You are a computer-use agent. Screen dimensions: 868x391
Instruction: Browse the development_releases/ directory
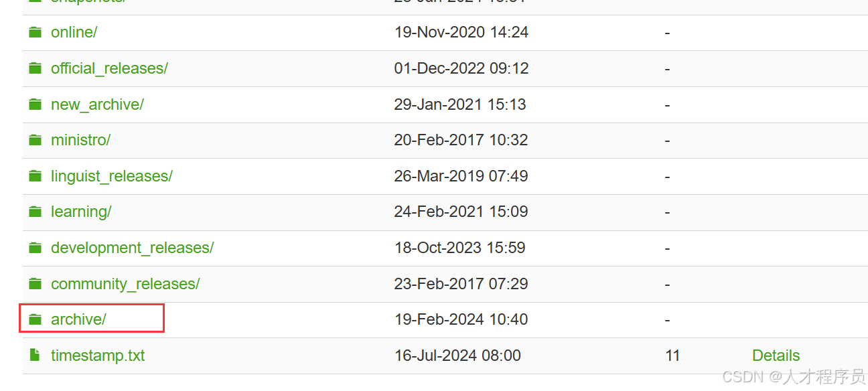click(132, 248)
